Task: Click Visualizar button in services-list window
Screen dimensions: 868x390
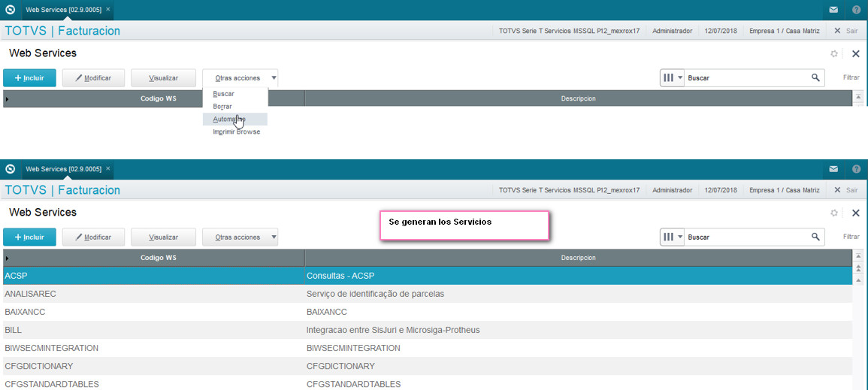Action: pyautogui.click(x=163, y=237)
